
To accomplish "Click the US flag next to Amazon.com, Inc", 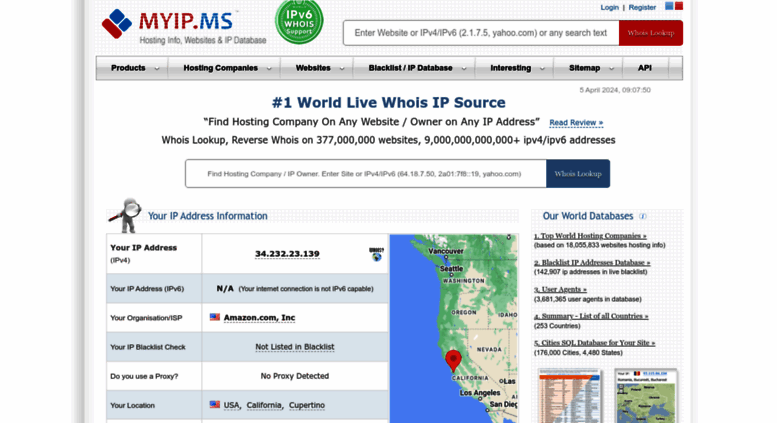I will (x=215, y=317).
